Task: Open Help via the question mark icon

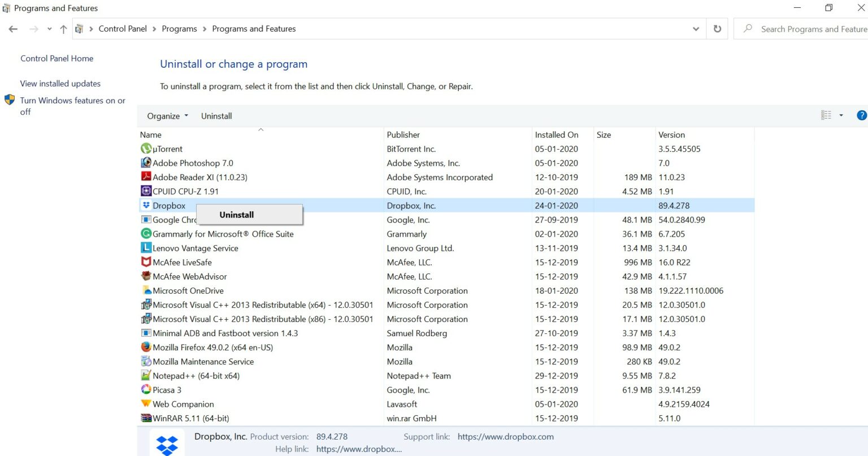Action: (861, 115)
